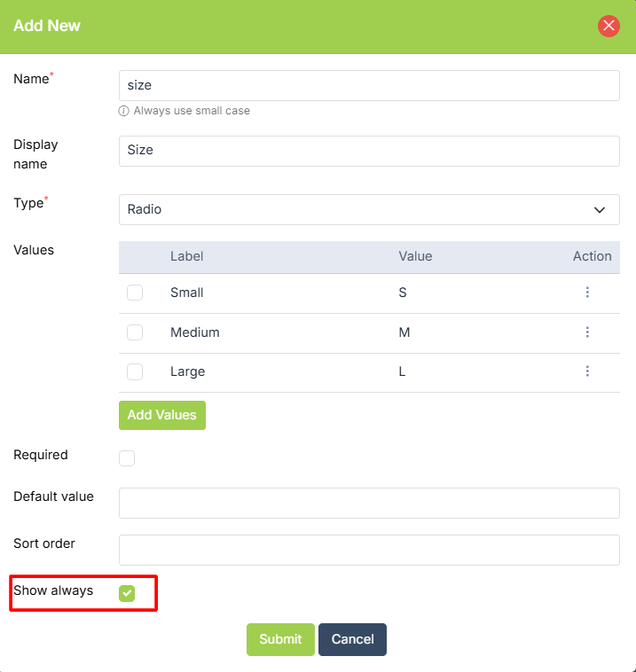This screenshot has width=636, height=672.
Task: Close the Add New dialog
Action: (x=609, y=26)
